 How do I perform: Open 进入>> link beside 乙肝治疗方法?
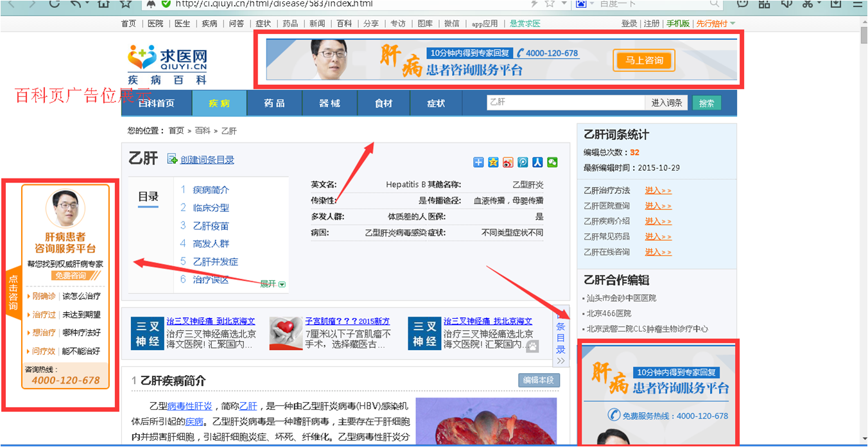coord(658,191)
